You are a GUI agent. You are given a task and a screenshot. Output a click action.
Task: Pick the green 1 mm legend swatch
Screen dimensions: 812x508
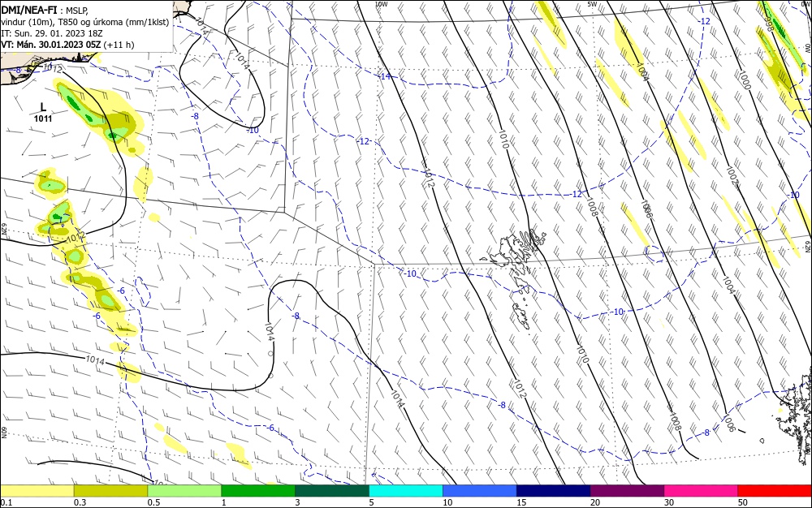click(258, 491)
